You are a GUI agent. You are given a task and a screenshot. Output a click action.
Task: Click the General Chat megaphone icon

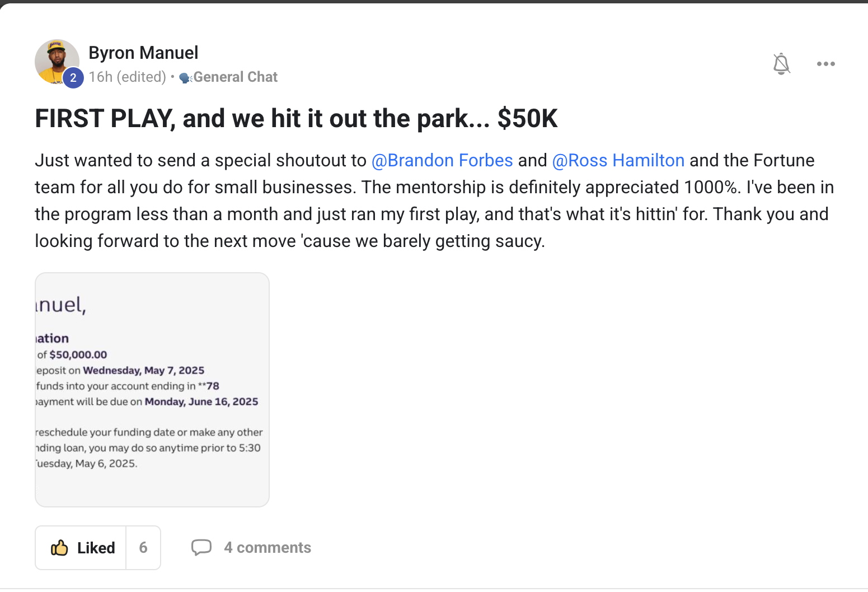185,78
